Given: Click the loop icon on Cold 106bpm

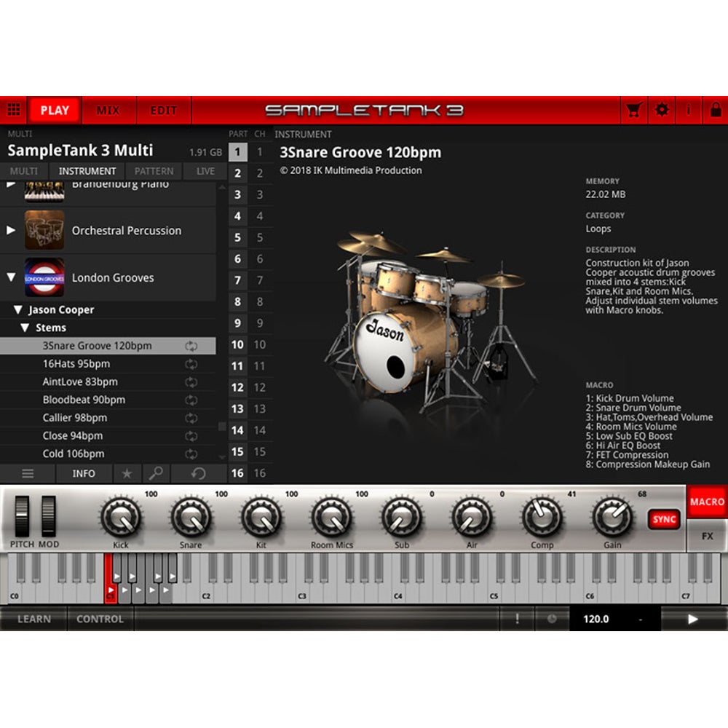Looking at the screenshot, I should tap(191, 454).
